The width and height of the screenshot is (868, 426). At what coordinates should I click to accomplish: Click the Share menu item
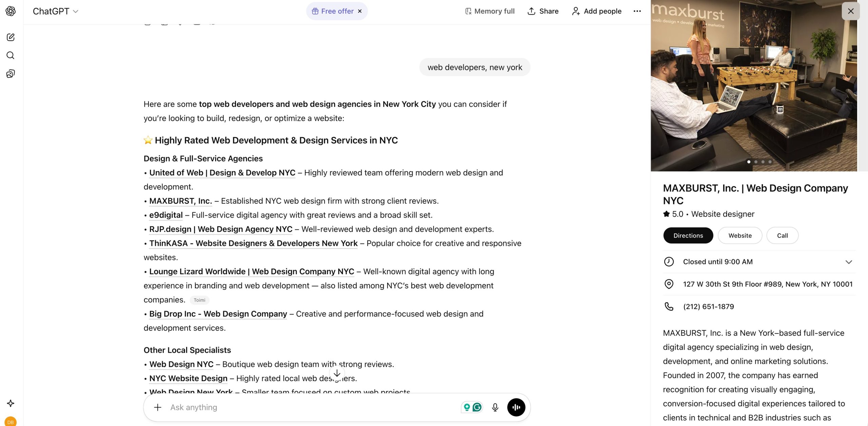pyautogui.click(x=542, y=11)
